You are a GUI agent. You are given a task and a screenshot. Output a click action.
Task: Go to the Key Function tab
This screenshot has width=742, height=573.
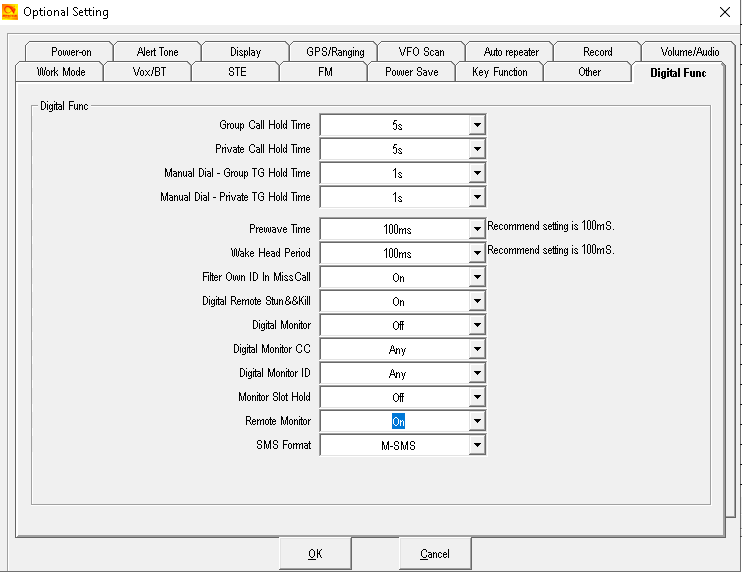(x=499, y=72)
